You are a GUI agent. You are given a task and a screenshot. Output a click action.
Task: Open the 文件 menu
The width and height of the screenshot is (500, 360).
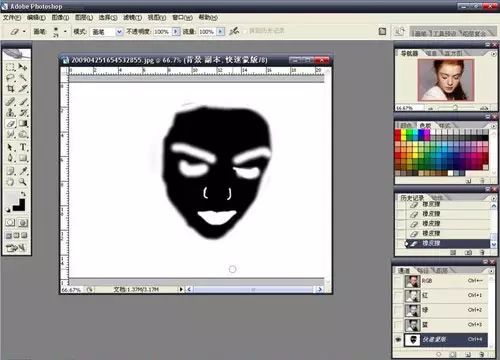click(x=12, y=17)
